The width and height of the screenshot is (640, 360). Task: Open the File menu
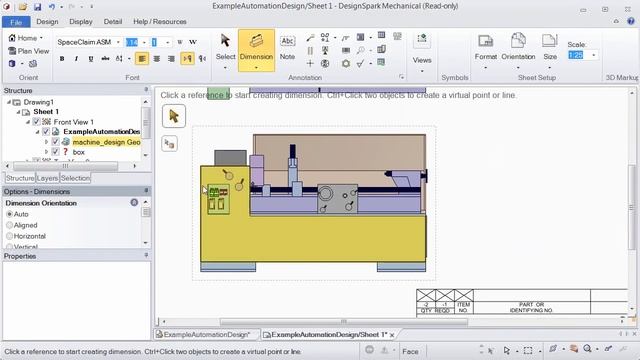[x=16, y=22]
